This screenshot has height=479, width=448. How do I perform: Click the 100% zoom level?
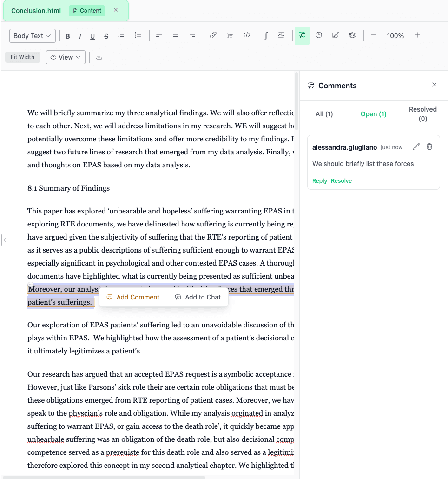pyautogui.click(x=395, y=36)
